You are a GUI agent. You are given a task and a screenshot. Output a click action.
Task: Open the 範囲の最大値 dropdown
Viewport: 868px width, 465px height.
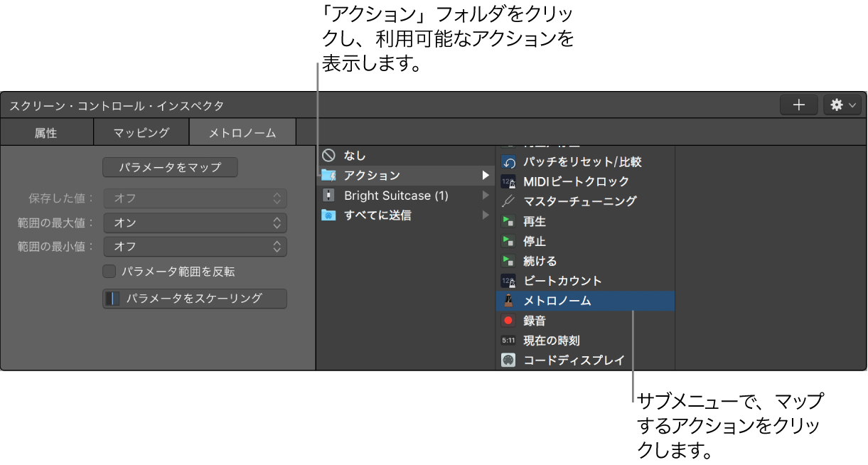[x=195, y=223]
